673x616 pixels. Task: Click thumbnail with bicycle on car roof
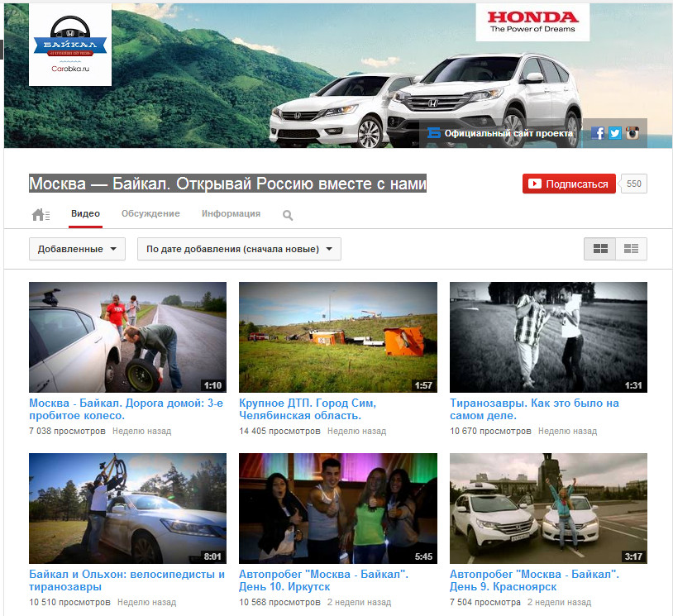pyautogui.click(x=127, y=509)
